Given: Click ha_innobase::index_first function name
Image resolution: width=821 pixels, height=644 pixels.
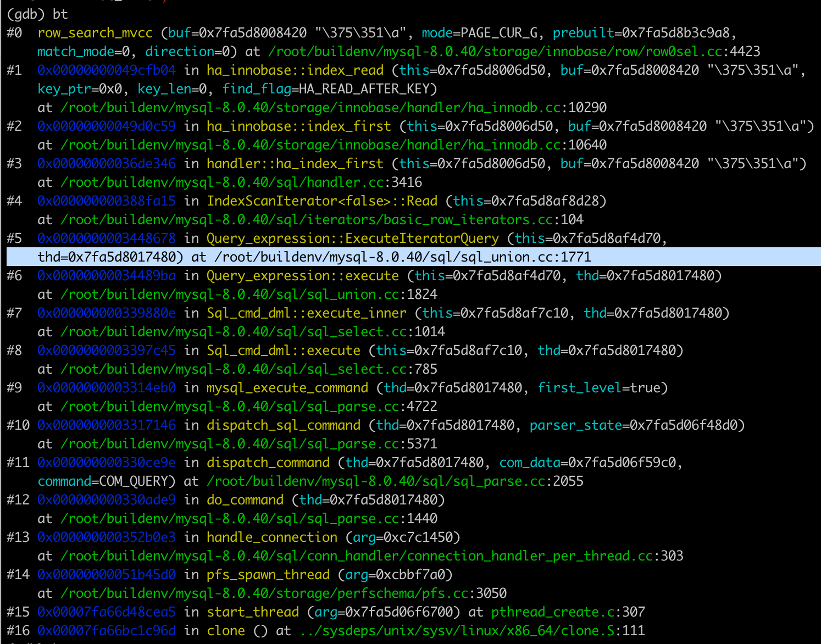Looking at the screenshot, I should [298, 126].
